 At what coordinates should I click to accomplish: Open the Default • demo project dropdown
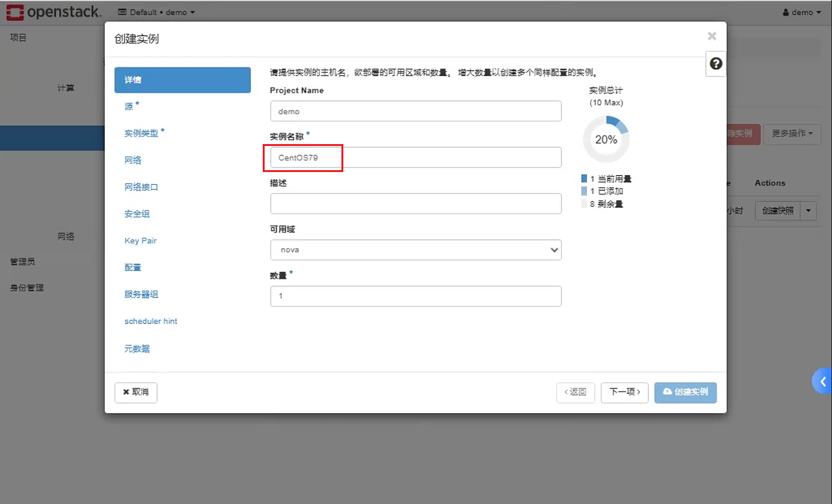(x=157, y=12)
